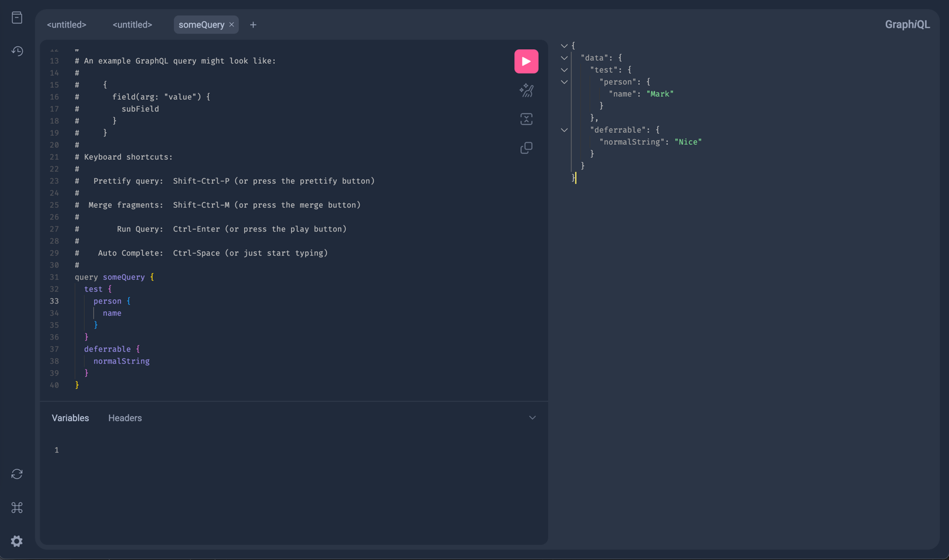This screenshot has height=560, width=949.
Task: Collapse the Variables and Headers editor
Action: point(532,418)
